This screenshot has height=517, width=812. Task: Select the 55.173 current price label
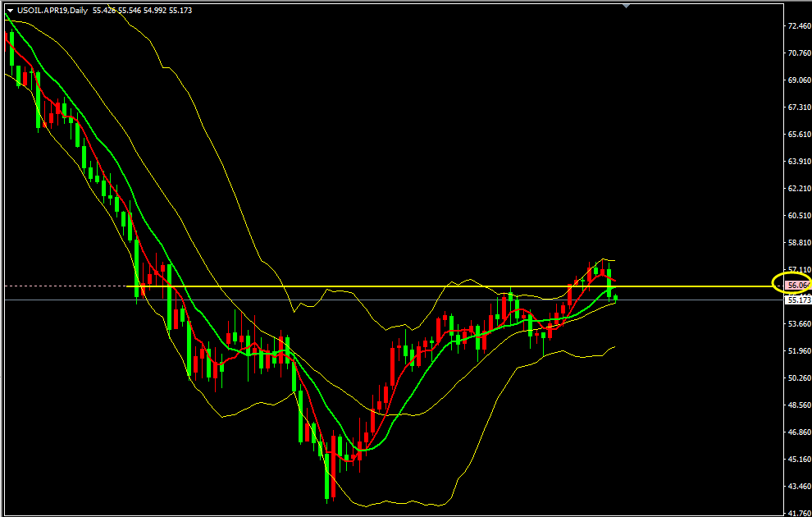798,300
